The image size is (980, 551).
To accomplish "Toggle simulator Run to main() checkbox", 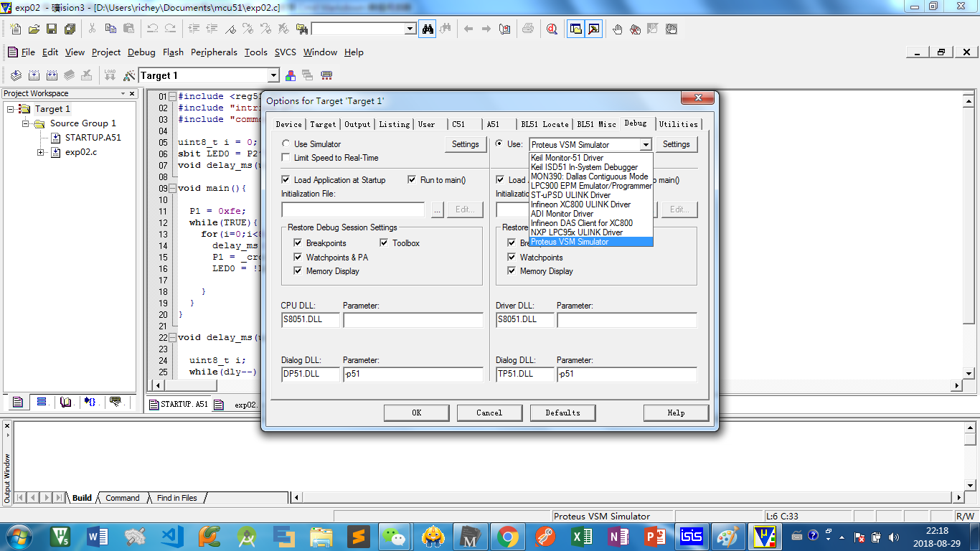I will 413,180.
